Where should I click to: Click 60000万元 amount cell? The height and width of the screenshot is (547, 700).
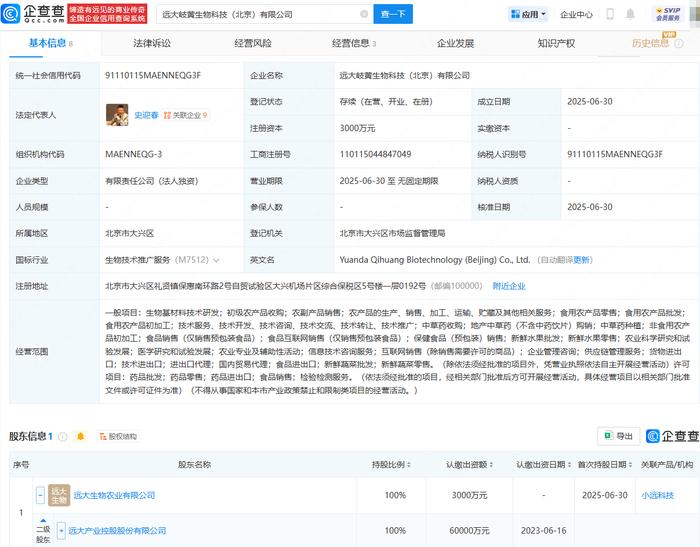tap(469, 530)
